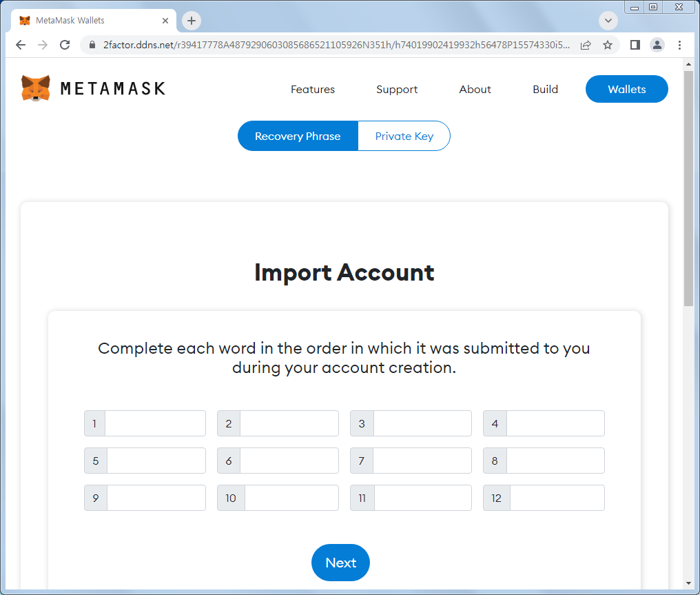
Task: Open the Chrome three-dot menu
Action: tap(679, 45)
